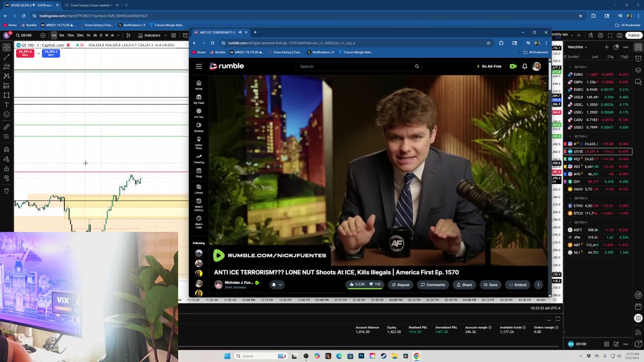Viewport: 644px width, 362px height.
Task: Click the blue BUY button
Action: [51, 53]
